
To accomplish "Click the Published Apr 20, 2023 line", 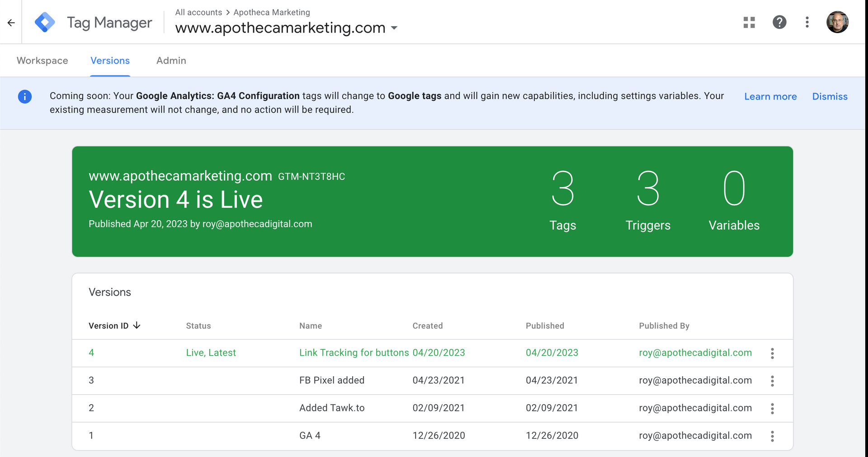I will coord(200,224).
